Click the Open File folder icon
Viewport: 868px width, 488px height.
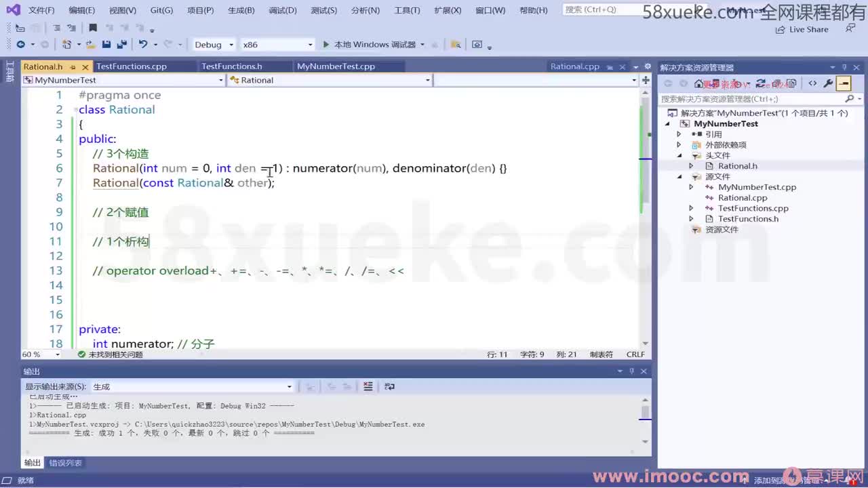91,45
